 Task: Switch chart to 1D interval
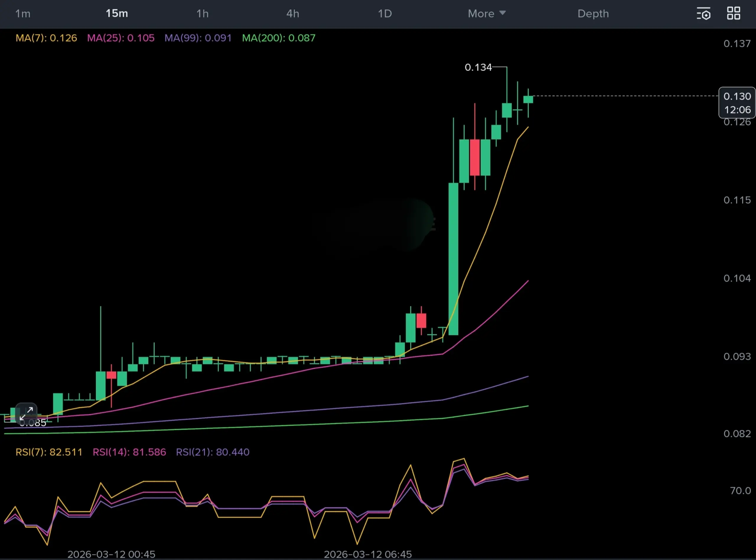point(384,14)
